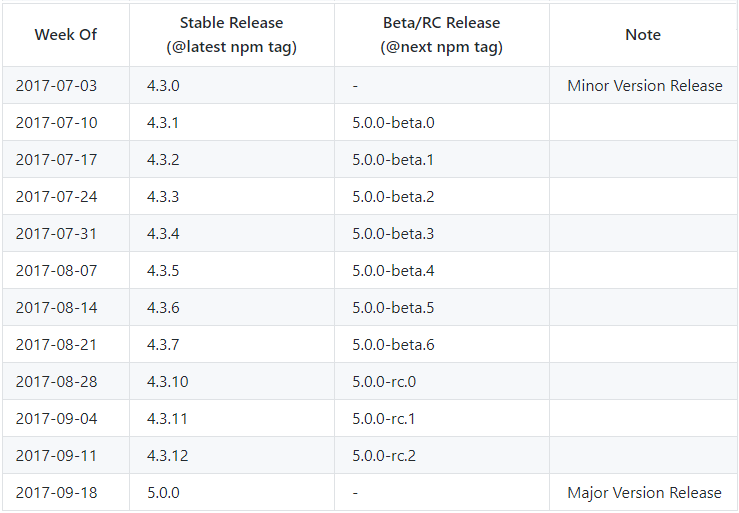Select the 4.3.11 stable version cell
This screenshot has height=513, width=739.
click(x=167, y=419)
